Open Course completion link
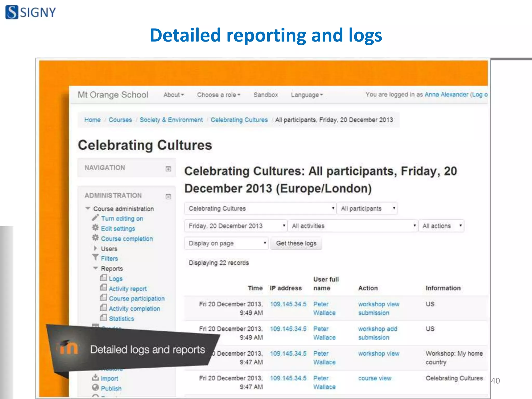532x399 pixels. [127, 239]
